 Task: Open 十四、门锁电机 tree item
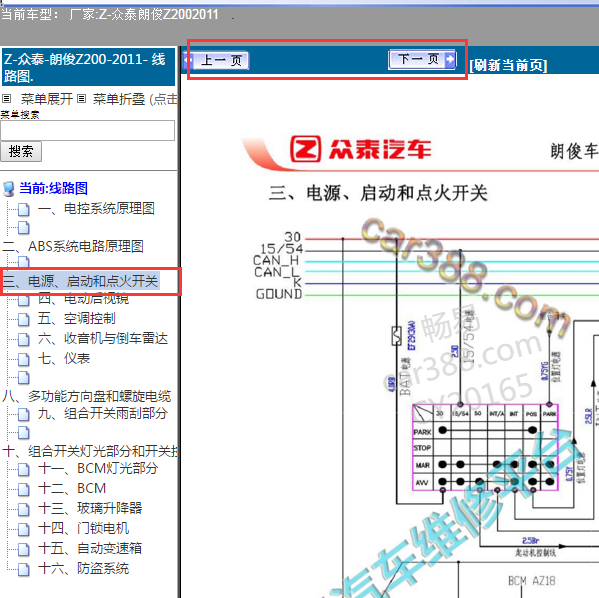pyautogui.click(x=84, y=528)
